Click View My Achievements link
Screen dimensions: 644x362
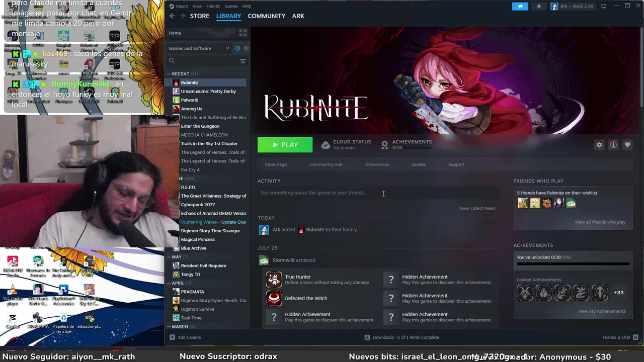tap(602, 311)
